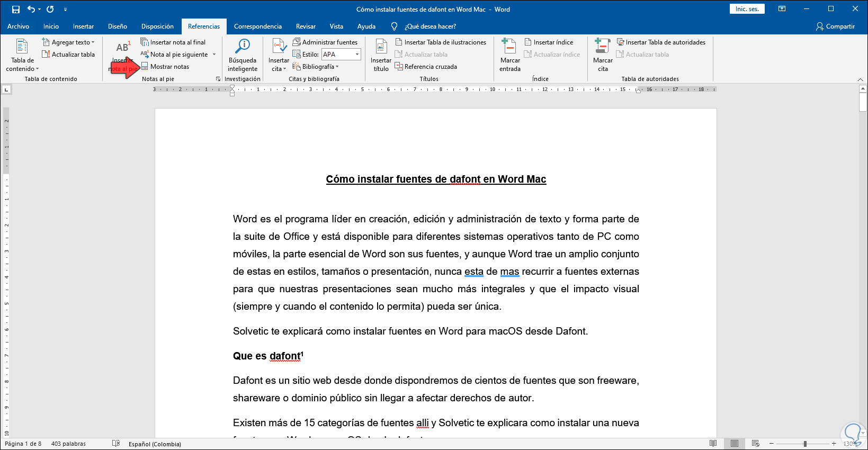The width and height of the screenshot is (868, 450).
Task: Click the Inic. ses. sign-in button
Action: (747, 9)
